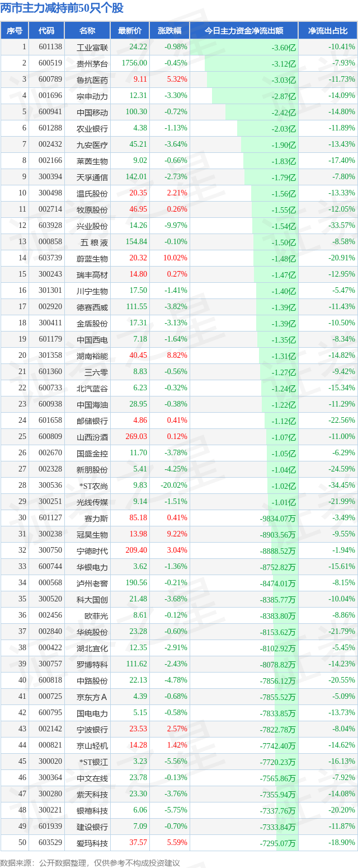Screen dimensions: 358x868
Task: Click the 数据来源 disclaimer footer text
Action: pos(91,862)
